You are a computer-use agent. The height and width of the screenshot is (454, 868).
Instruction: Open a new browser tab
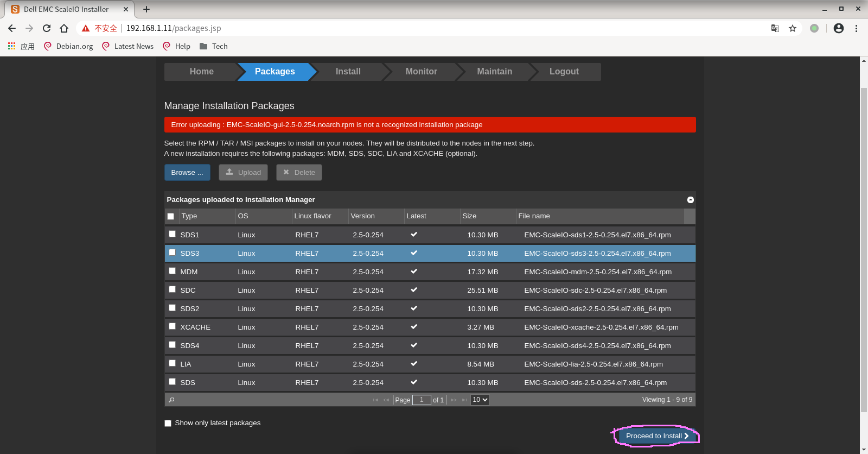pyautogui.click(x=146, y=9)
